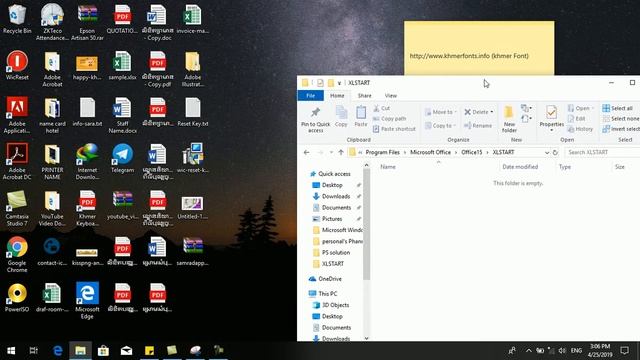
Task: Click the Back navigation arrow
Action: [307, 152]
